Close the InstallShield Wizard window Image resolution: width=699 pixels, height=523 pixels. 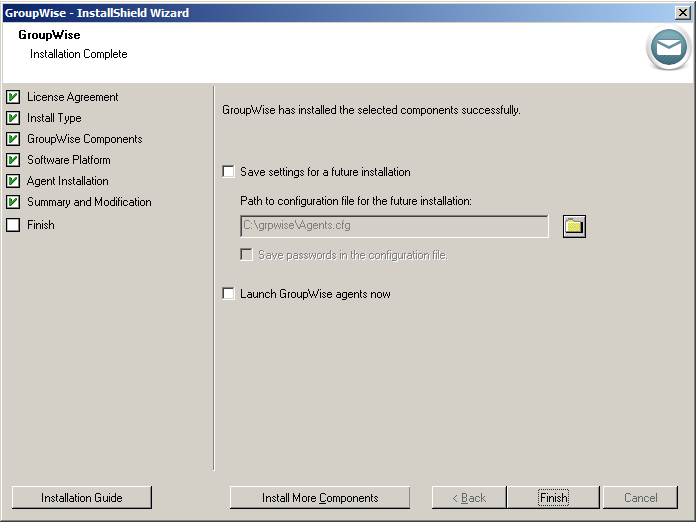682,12
